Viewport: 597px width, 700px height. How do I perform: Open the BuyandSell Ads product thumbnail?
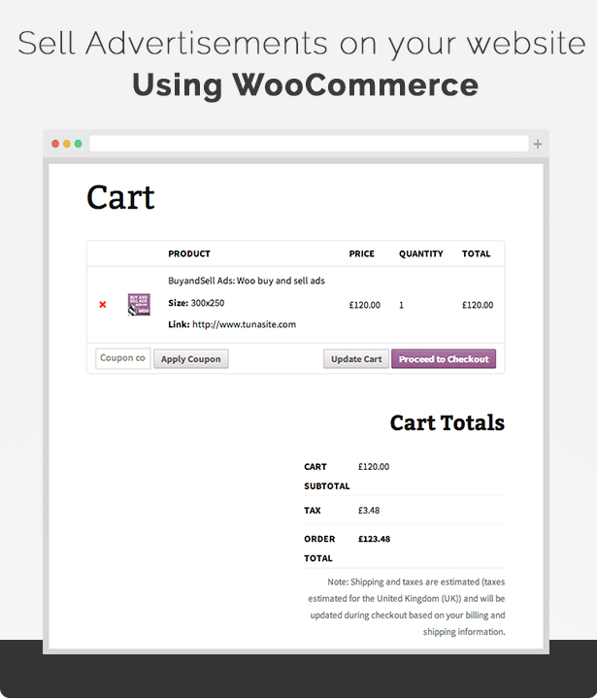tap(139, 305)
